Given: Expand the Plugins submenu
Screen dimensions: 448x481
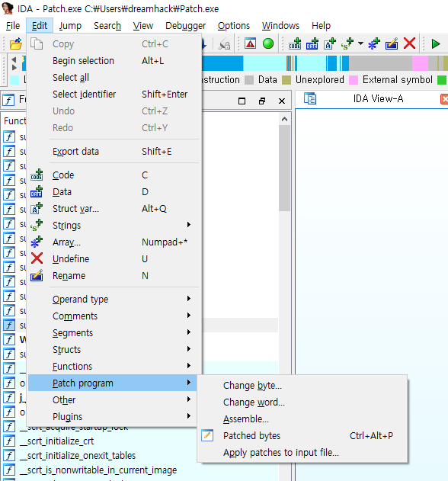Looking at the screenshot, I should click(114, 416).
